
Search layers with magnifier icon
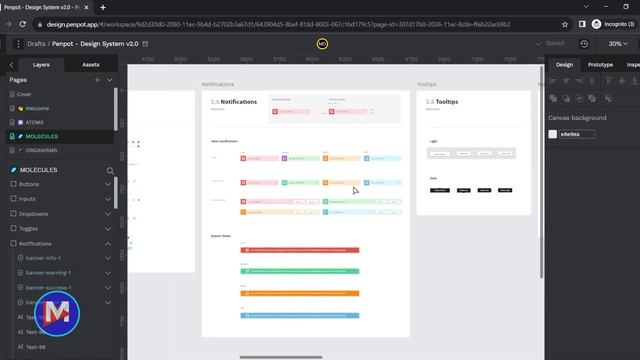pos(110,171)
